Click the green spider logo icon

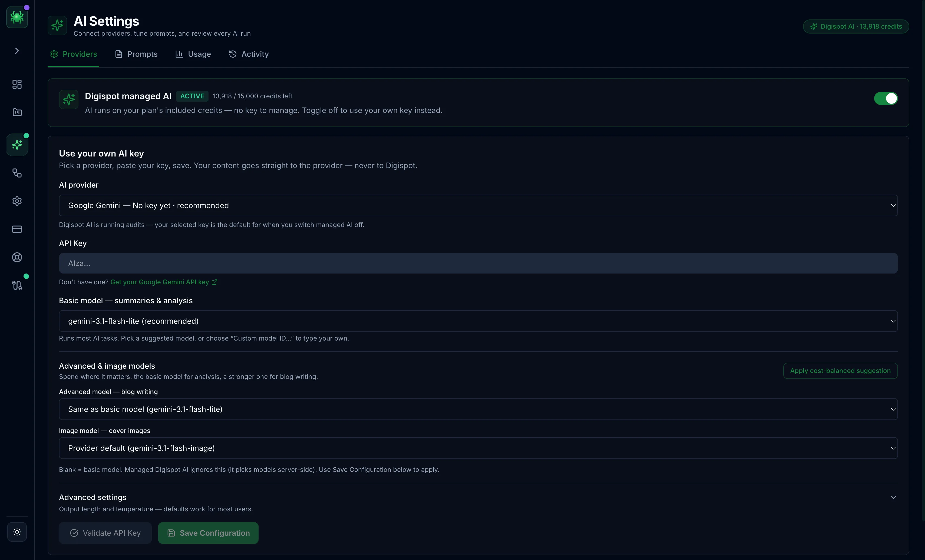tap(17, 17)
